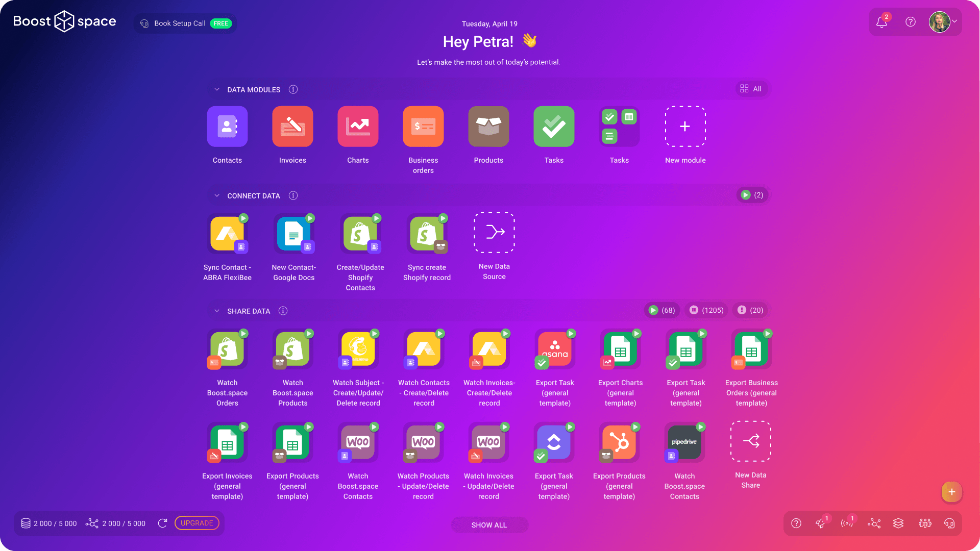Open the Charts module
Screen dimensions: 980x551
click(x=358, y=127)
